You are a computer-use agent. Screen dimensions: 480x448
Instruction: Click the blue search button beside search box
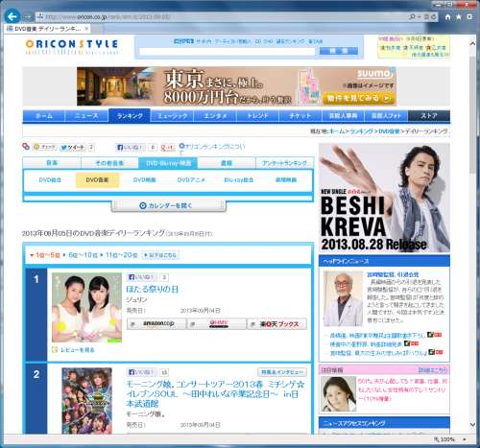[339, 51]
